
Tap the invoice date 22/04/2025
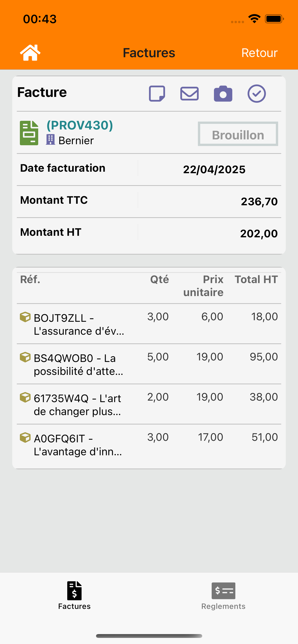click(x=214, y=169)
